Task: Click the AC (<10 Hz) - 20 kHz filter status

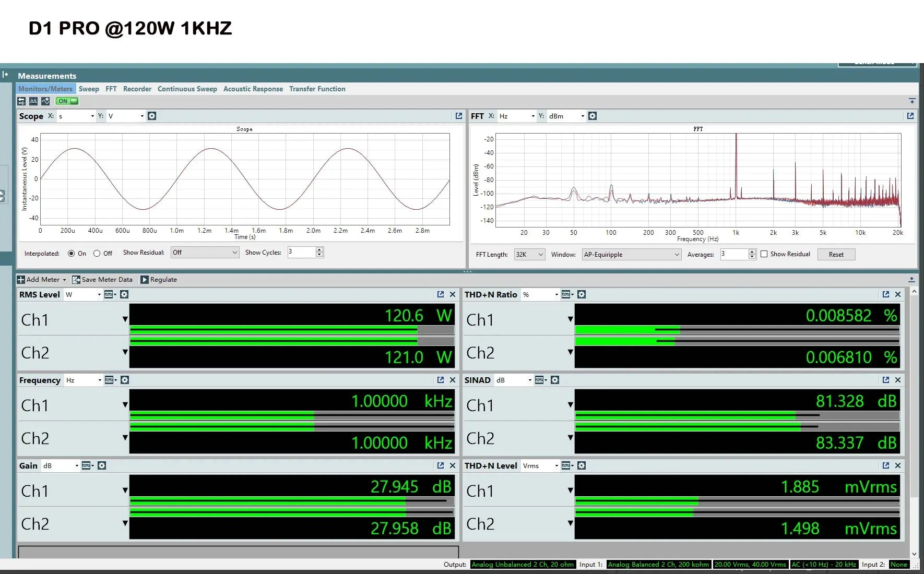Action: pyautogui.click(x=824, y=564)
